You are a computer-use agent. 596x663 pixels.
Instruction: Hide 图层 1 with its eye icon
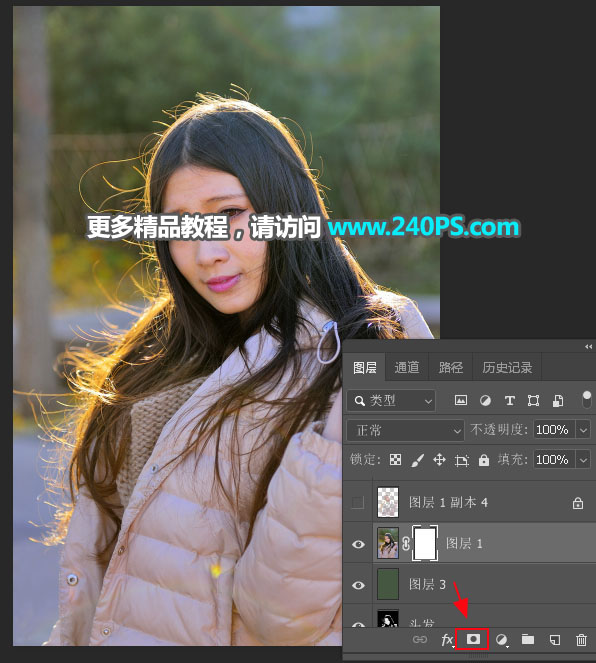(358, 544)
